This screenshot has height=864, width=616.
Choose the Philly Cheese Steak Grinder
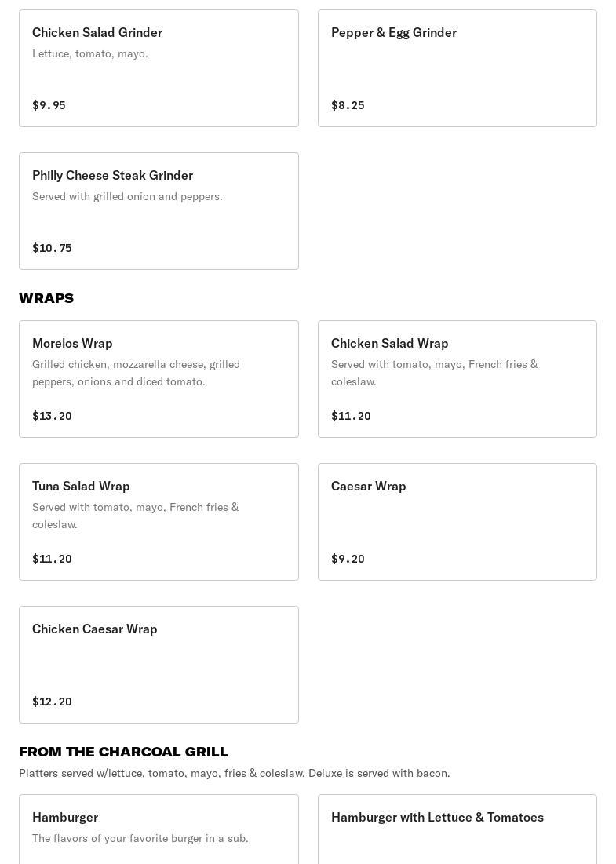112,176
